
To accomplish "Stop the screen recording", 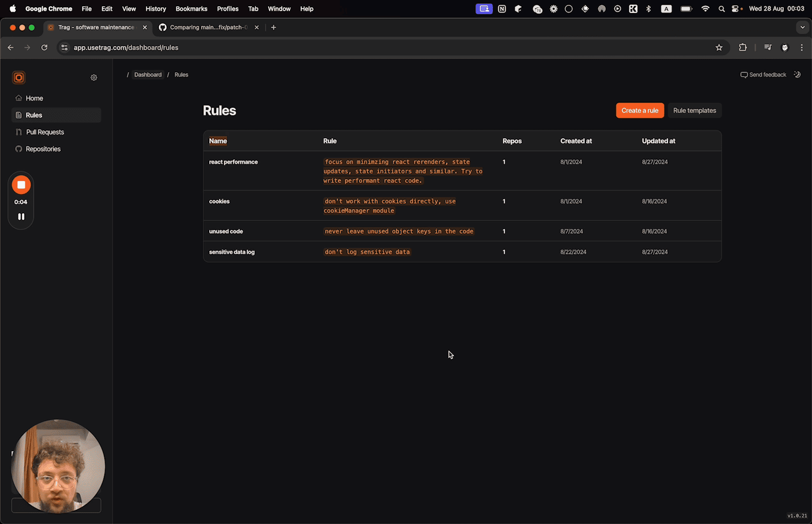I will pyautogui.click(x=21, y=185).
